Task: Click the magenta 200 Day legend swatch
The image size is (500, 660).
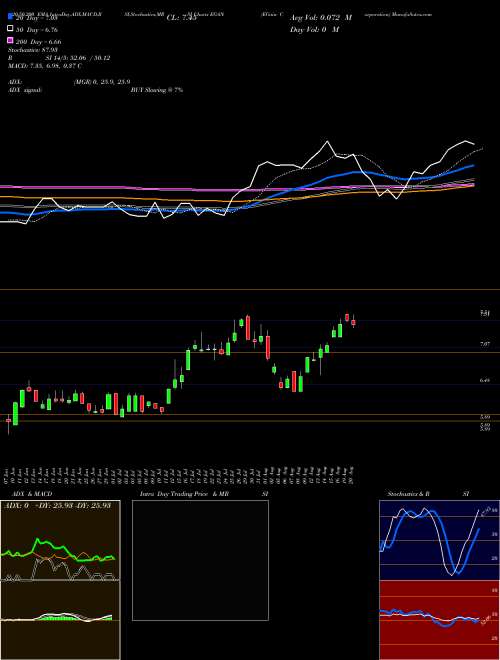Action: click(10, 41)
